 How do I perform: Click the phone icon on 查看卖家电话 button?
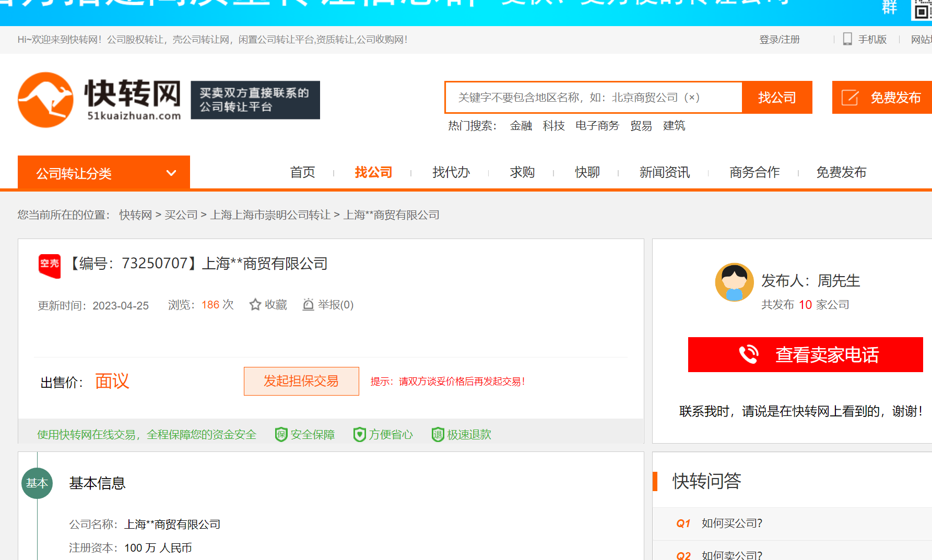click(749, 354)
